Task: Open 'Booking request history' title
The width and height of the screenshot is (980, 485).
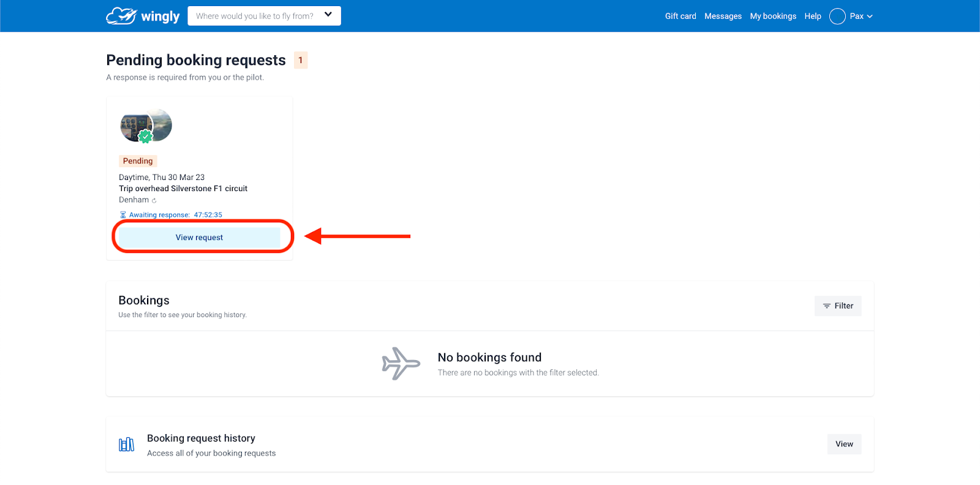Action: point(201,438)
